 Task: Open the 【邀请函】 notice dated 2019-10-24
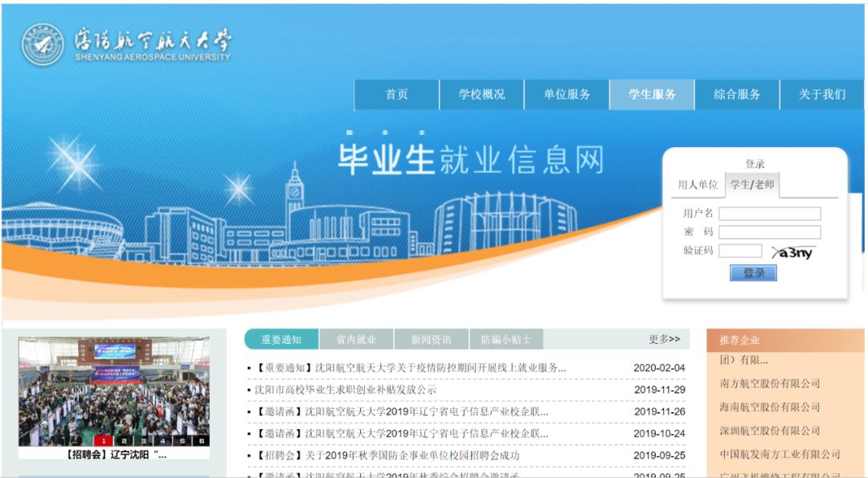401,434
